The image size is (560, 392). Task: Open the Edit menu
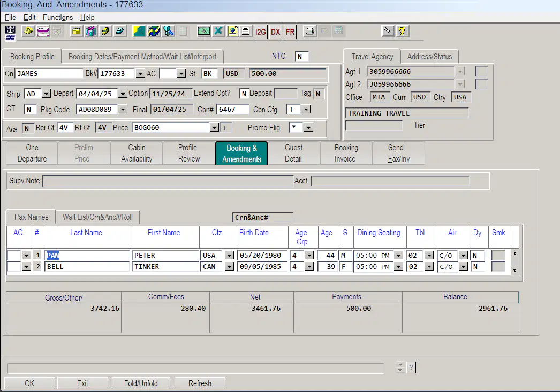tap(29, 18)
